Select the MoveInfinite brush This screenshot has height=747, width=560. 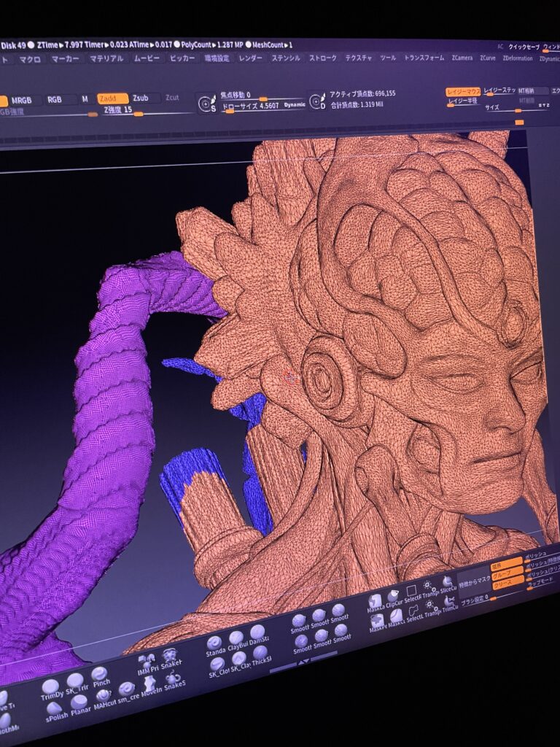click(x=151, y=686)
